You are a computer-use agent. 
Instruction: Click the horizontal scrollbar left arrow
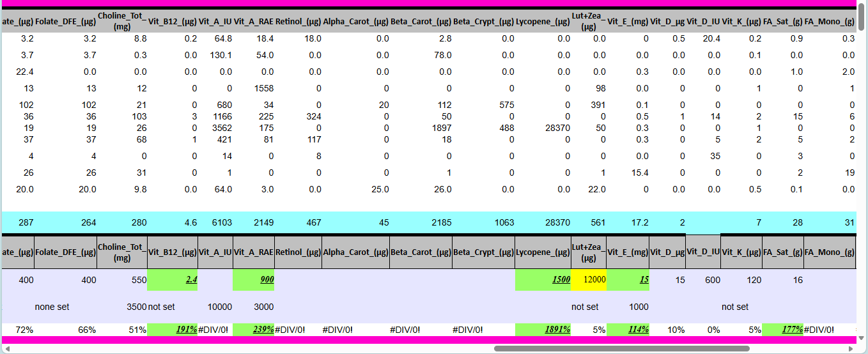click(5, 349)
